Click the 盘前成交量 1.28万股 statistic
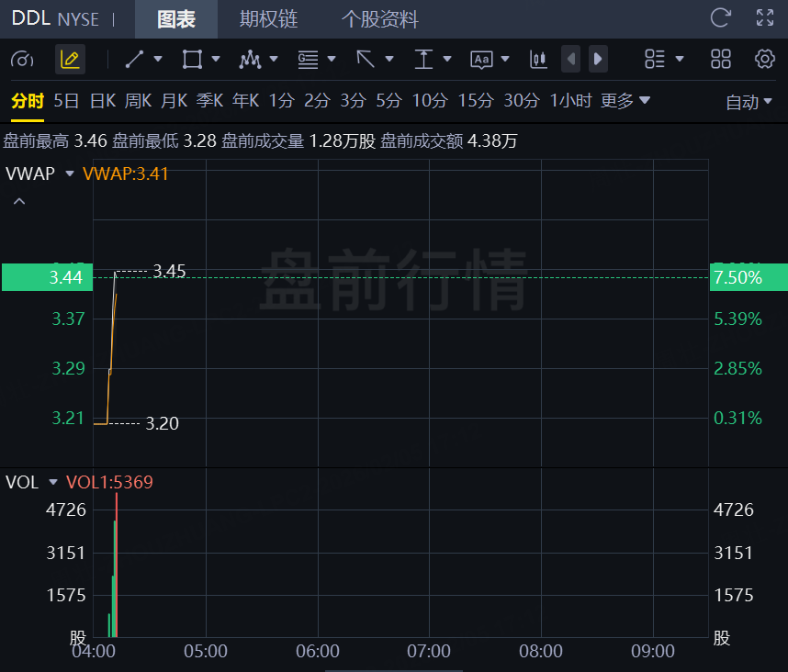Image resolution: width=788 pixels, height=672 pixels. (298, 141)
